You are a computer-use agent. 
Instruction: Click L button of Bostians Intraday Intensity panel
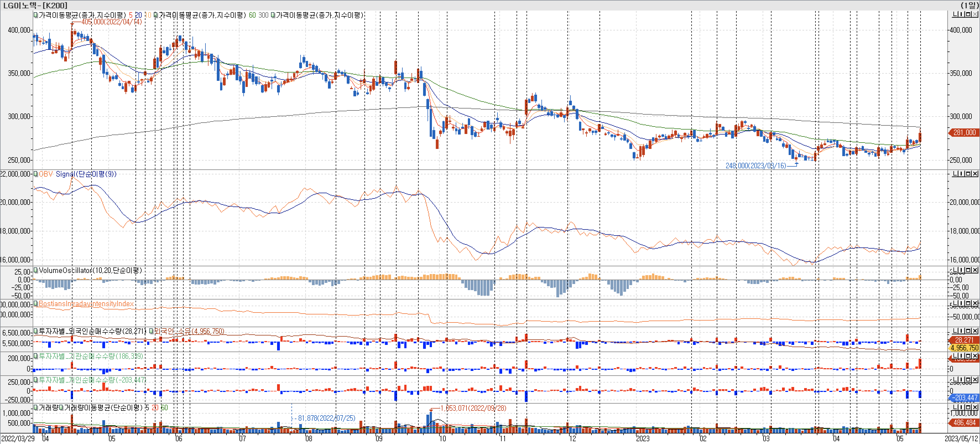point(955,303)
